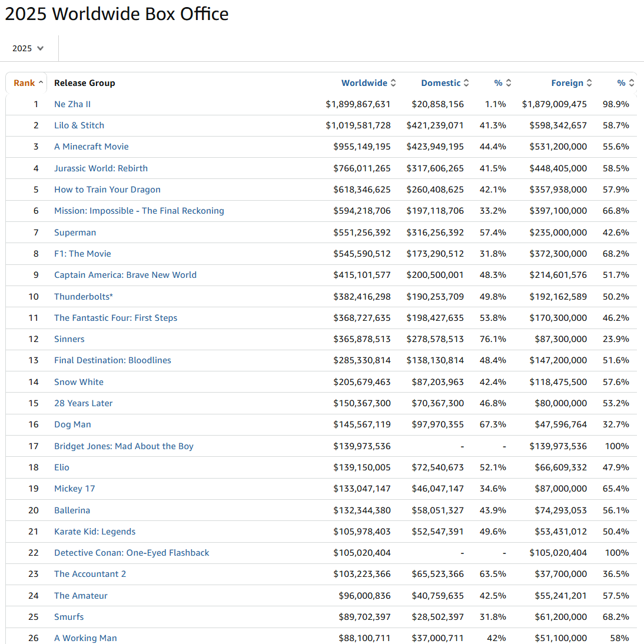The width and height of the screenshot is (644, 644).
Task: Select Release Group column heading
Action: [85, 83]
